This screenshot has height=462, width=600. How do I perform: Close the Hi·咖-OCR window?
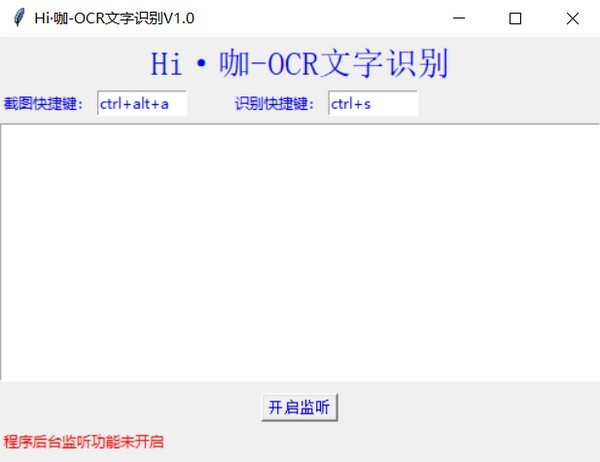pos(572,18)
